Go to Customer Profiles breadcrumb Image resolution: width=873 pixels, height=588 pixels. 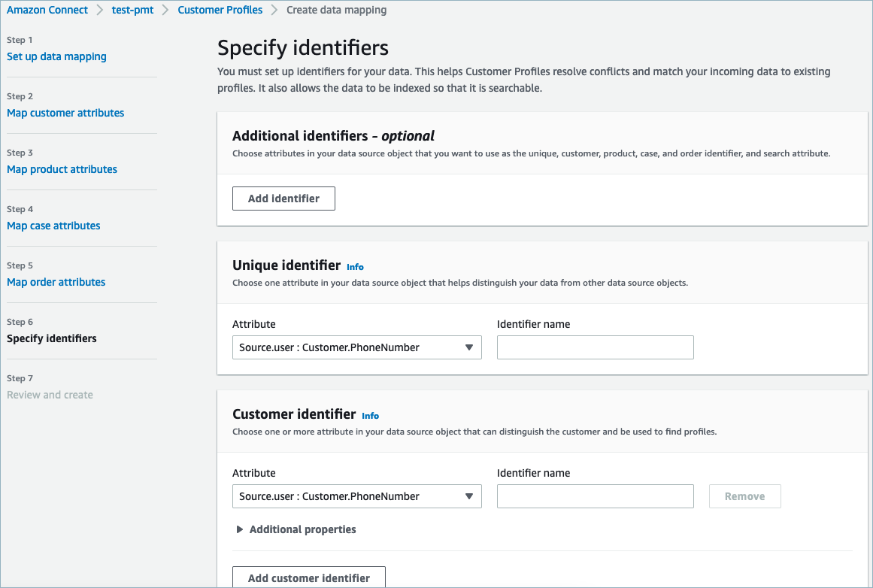[x=220, y=11]
